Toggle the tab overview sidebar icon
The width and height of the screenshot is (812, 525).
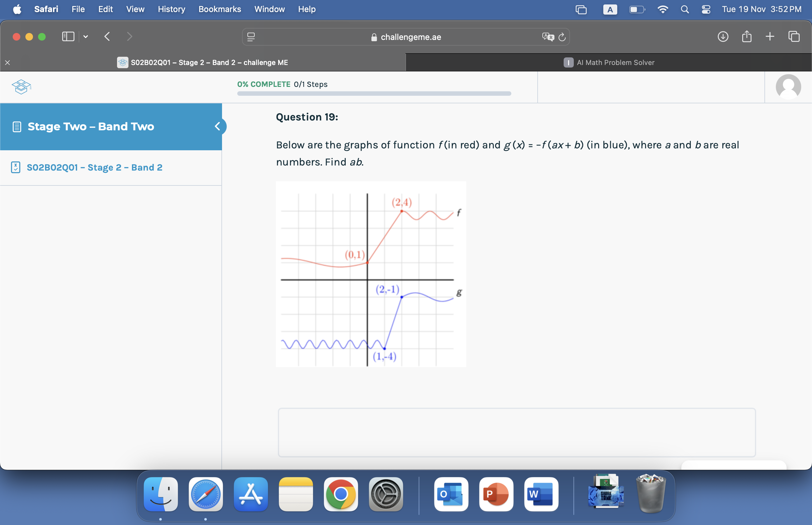pyautogui.click(x=67, y=37)
